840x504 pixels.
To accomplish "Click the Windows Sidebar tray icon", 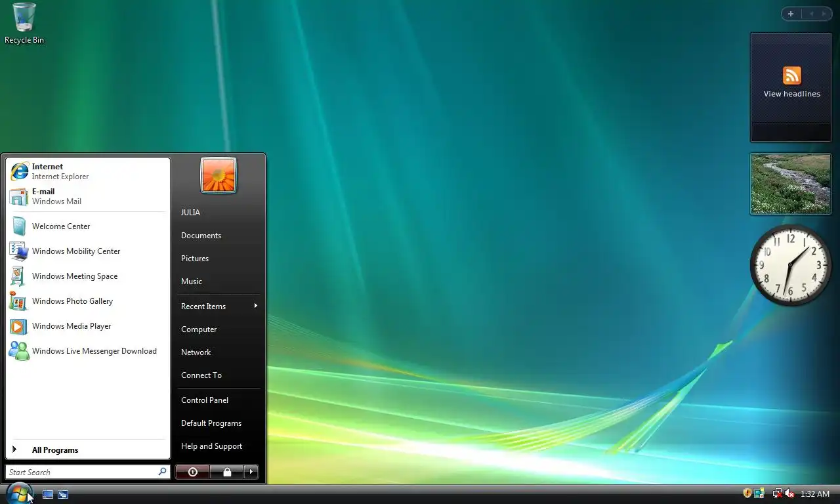I will [760, 493].
